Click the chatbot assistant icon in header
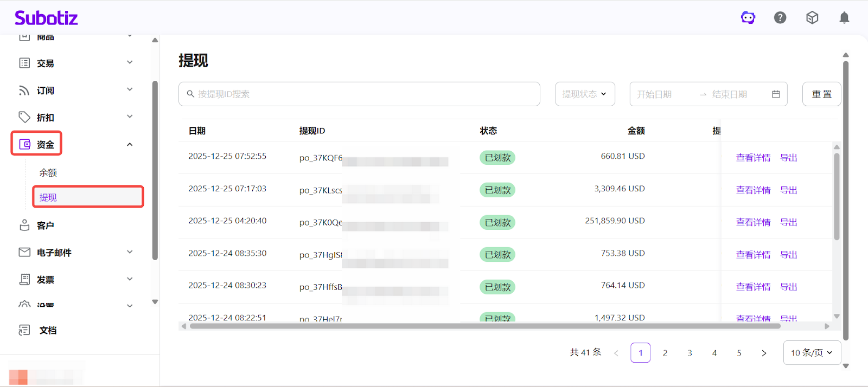Screen dimensions: 868x387 point(748,18)
